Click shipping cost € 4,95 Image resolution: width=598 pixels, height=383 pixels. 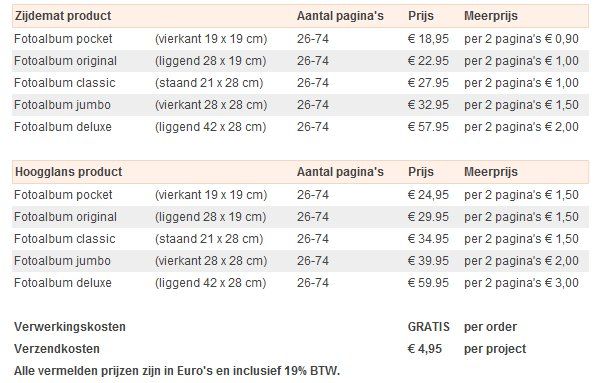(x=424, y=349)
